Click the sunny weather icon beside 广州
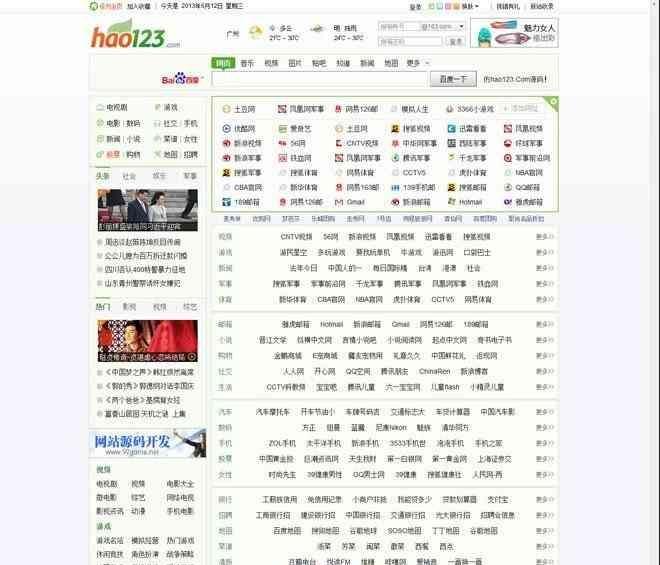 click(x=255, y=32)
